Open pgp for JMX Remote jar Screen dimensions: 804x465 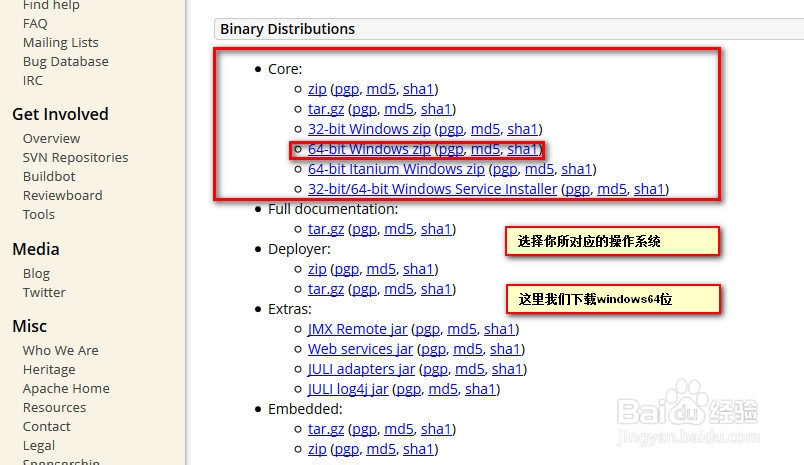[x=427, y=329]
